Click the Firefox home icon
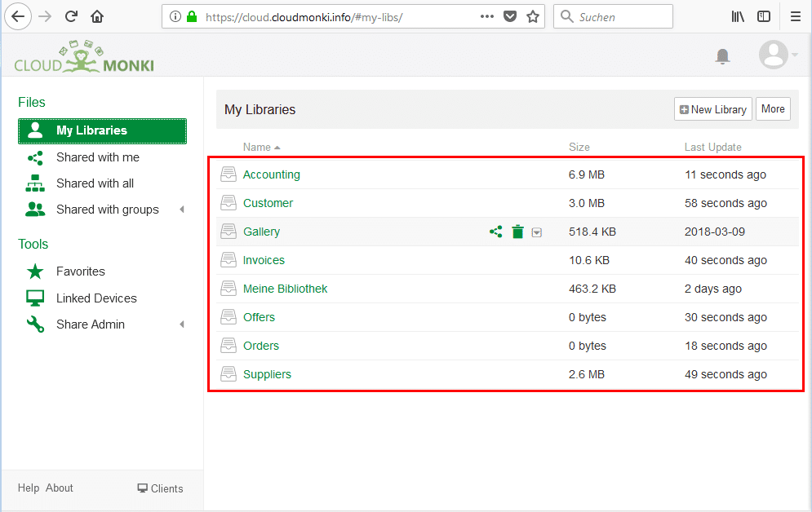The width and height of the screenshot is (812, 512). 97,16
